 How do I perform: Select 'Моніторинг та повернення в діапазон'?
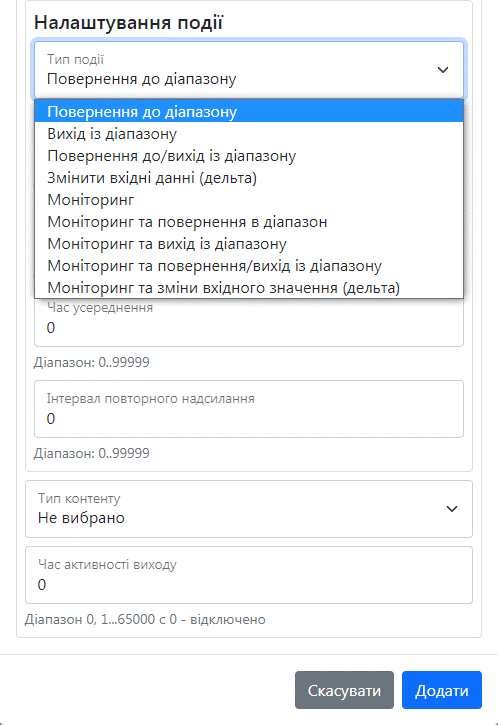(249, 222)
